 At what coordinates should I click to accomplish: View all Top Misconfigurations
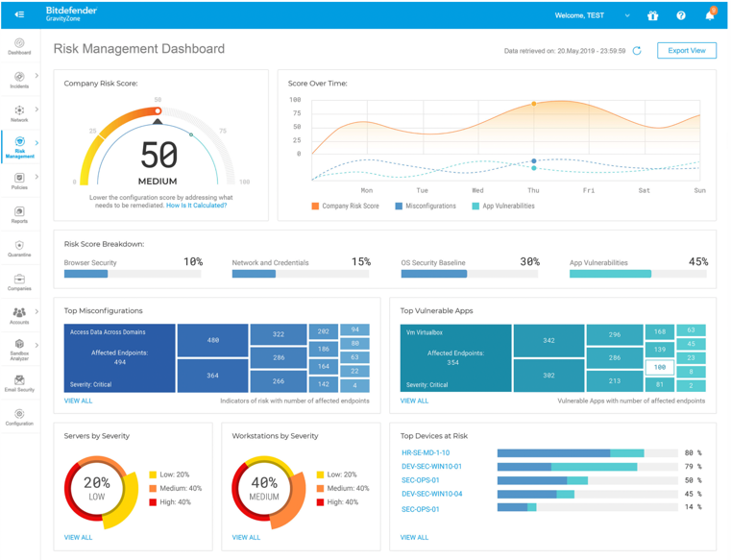pos(78,401)
